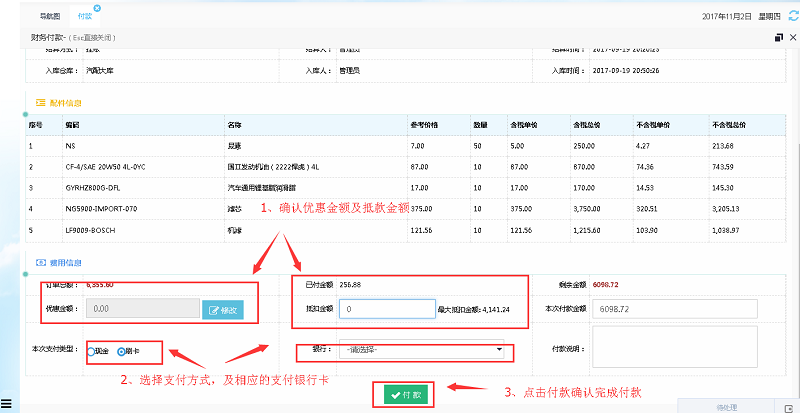Viewport: 800px width, 413px height.
Task: Click the 不含税总价 column header
Action: pyautogui.click(x=729, y=125)
